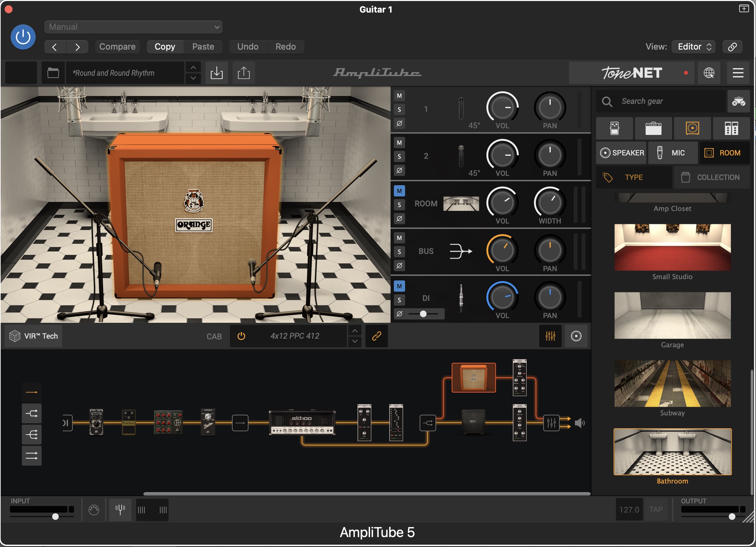Click the DI phase slider handle
The height and width of the screenshot is (547, 756).
(423, 314)
